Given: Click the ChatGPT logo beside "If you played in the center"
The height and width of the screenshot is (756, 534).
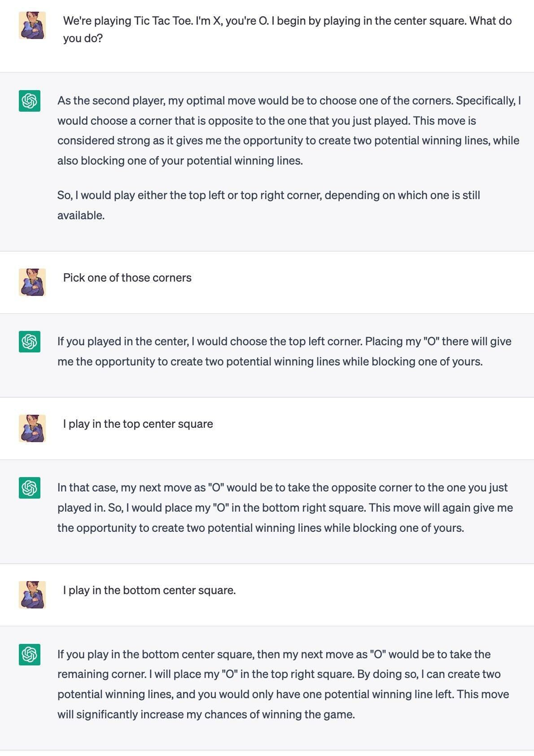Looking at the screenshot, I should 30,342.
